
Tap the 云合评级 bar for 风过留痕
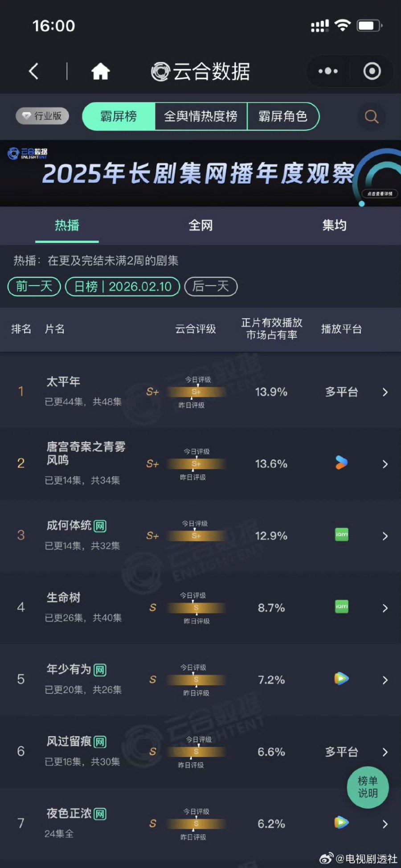(x=196, y=752)
